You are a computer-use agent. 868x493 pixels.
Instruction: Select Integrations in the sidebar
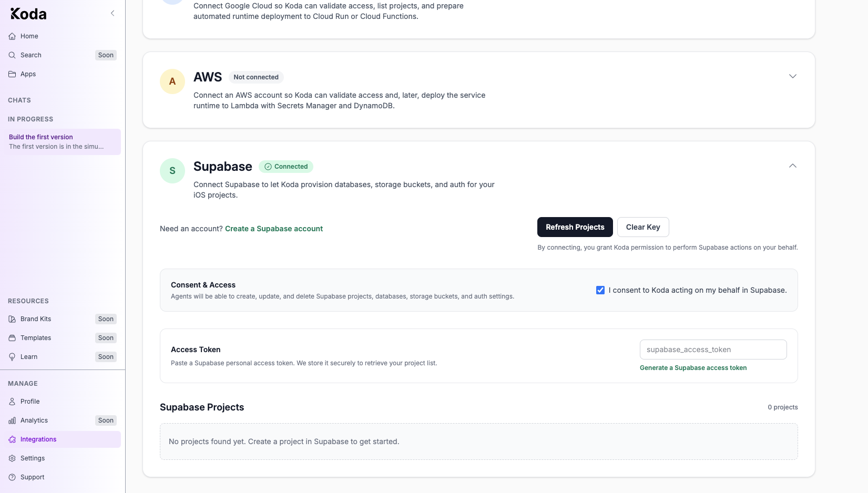click(x=63, y=439)
